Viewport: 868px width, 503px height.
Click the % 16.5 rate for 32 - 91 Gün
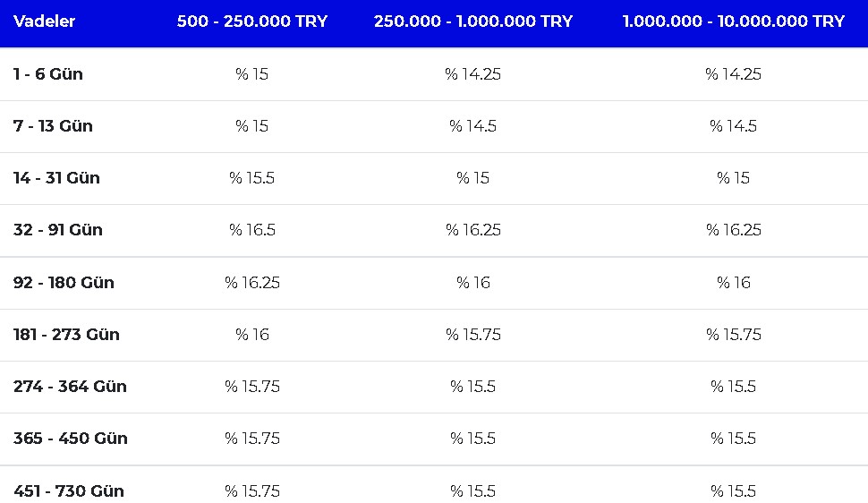coord(252,229)
